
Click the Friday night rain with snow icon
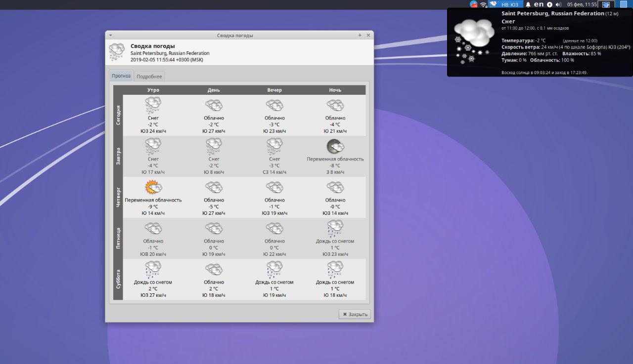(335, 228)
